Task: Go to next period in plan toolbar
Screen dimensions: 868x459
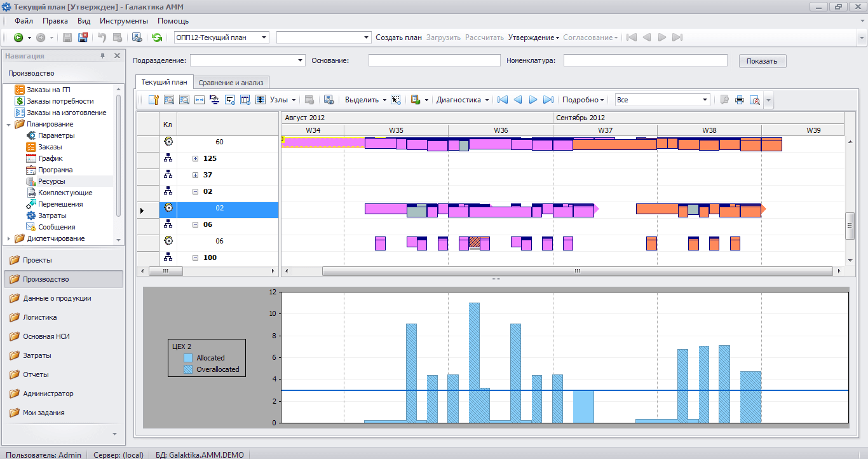Action: click(533, 100)
